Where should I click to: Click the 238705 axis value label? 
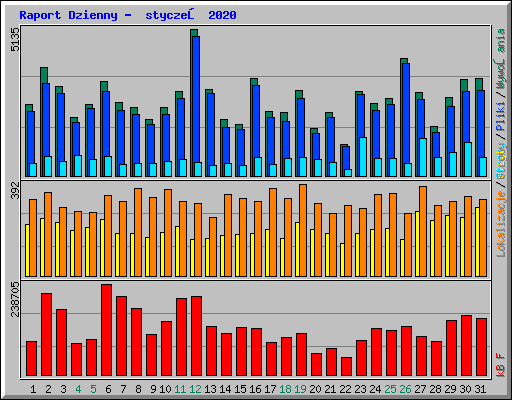click(x=15, y=299)
